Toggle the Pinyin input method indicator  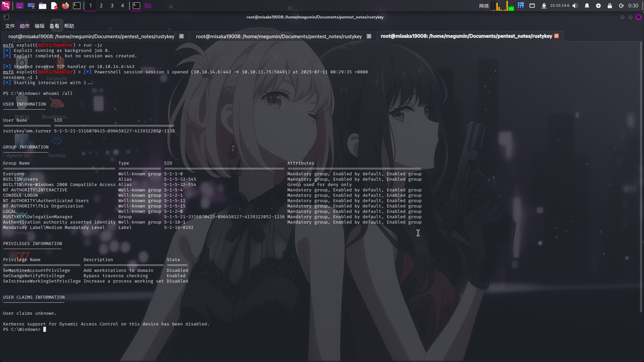point(521,6)
